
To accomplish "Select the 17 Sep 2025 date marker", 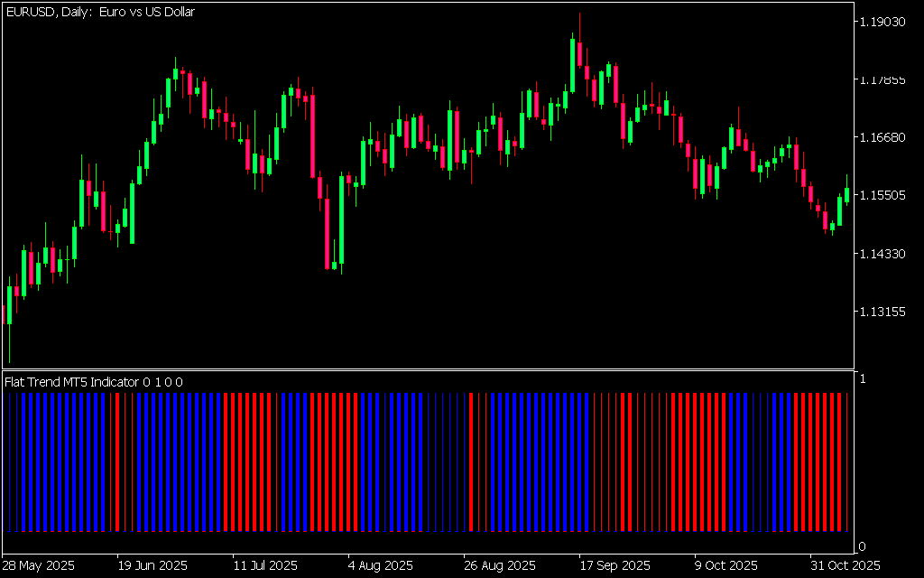I will pyautogui.click(x=614, y=566).
